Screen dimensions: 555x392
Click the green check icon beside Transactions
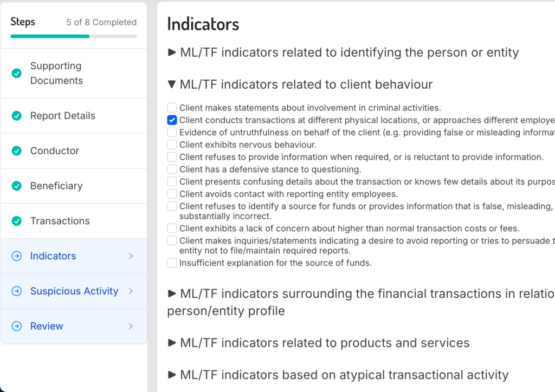[17, 221]
